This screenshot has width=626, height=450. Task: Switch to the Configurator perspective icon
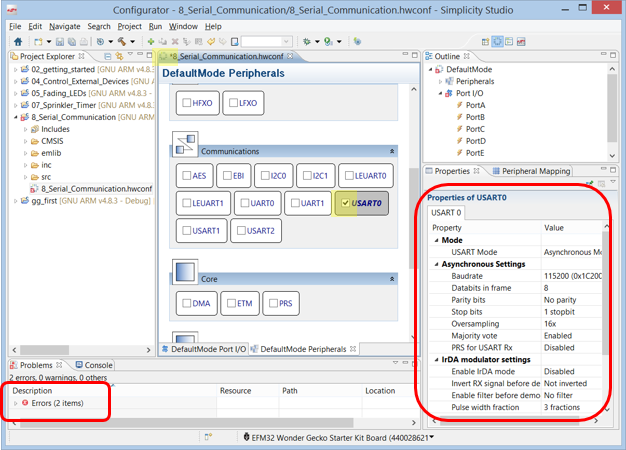497,42
